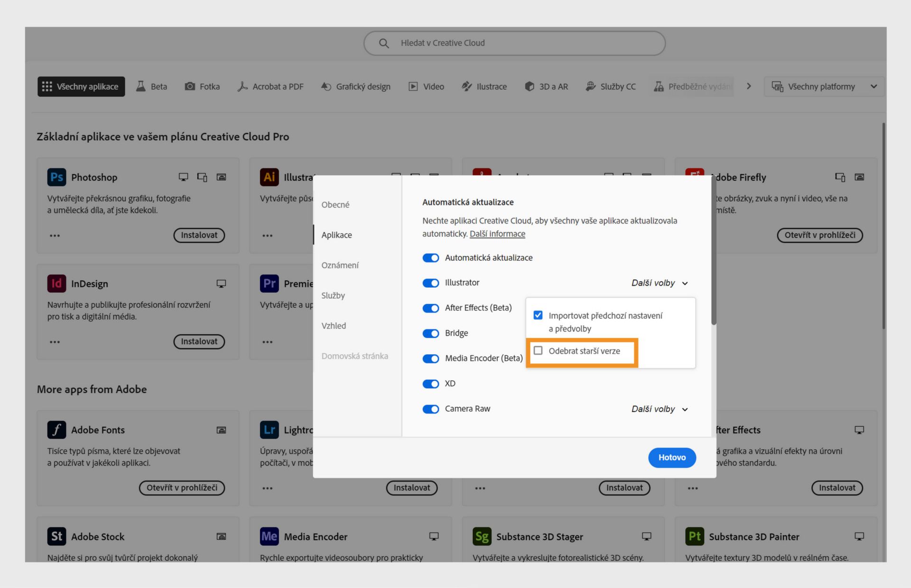Check the Odebrat starší verze checkbox
This screenshot has height=588, width=911.
coord(538,351)
